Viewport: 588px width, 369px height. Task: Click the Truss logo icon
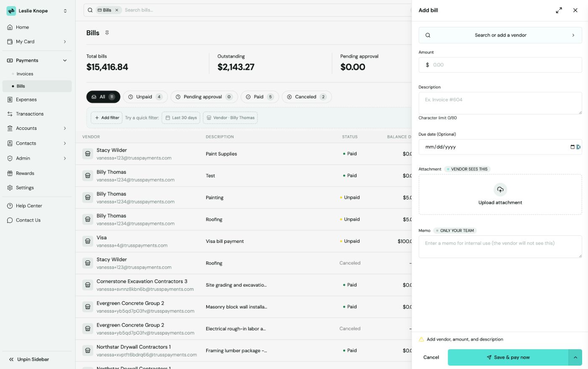tap(11, 11)
